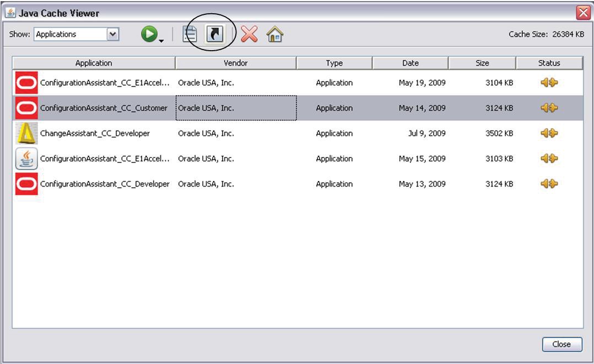The width and height of the screenshot is (594, 364).
Task: Run the selected application with green play icon
Action: pyautogui.click(x=149, y=34)
